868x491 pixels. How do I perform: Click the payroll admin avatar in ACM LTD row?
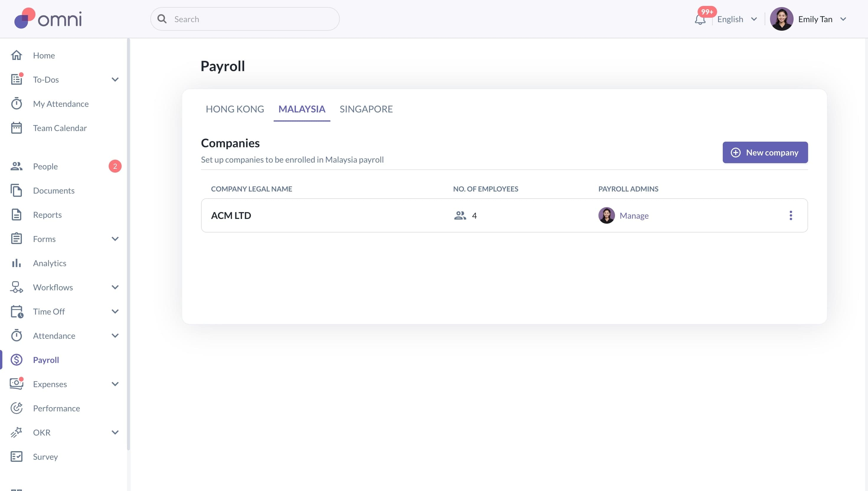click(606, 215)
